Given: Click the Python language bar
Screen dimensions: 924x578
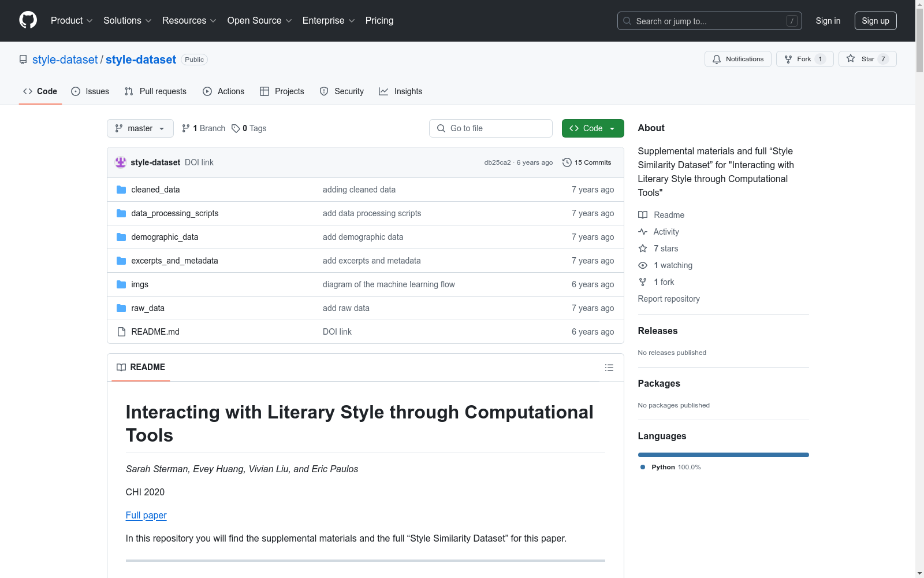Looking at the screenshot, I should coord(724,455).
